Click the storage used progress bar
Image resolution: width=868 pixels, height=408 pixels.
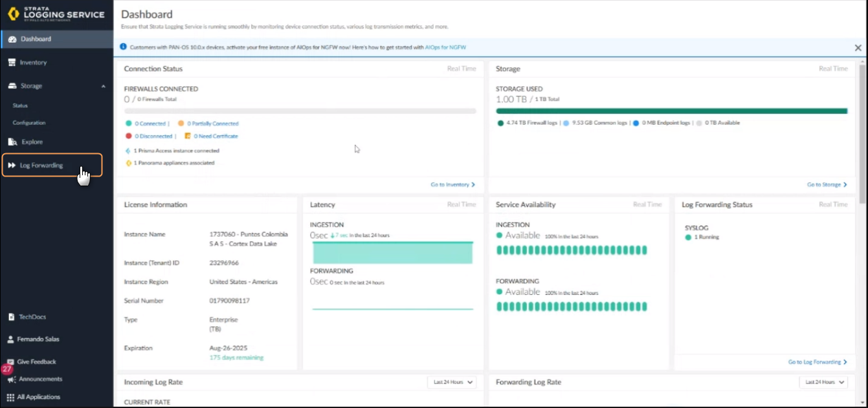click(x=671, y=111)
